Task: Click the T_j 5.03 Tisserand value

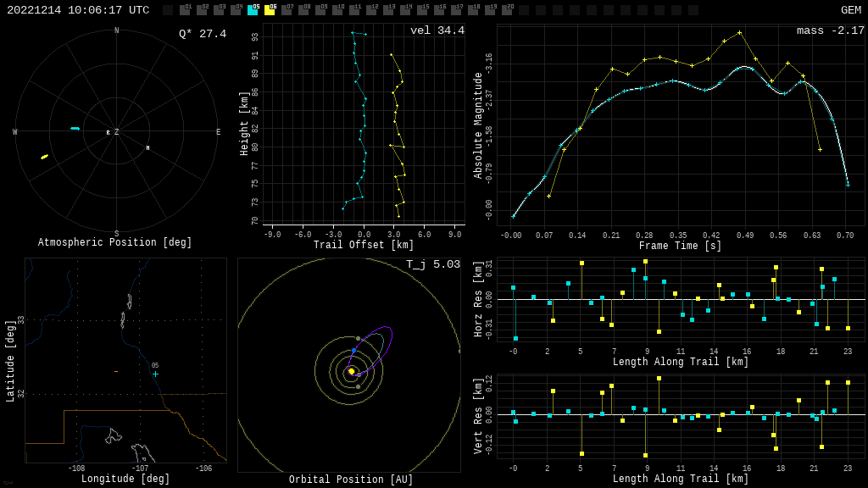Action: tap(432, 264)
